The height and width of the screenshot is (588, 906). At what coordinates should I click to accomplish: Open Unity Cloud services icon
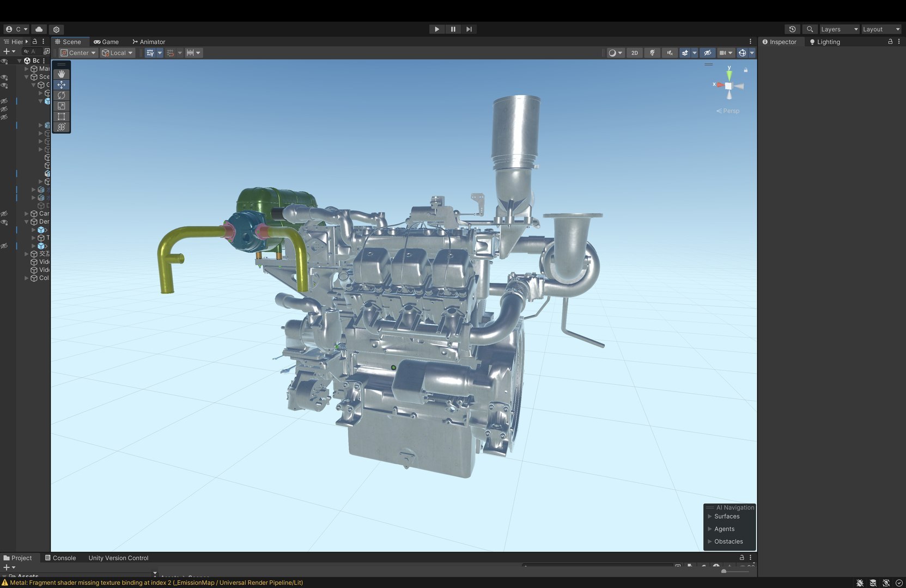(x=39, y=29)
